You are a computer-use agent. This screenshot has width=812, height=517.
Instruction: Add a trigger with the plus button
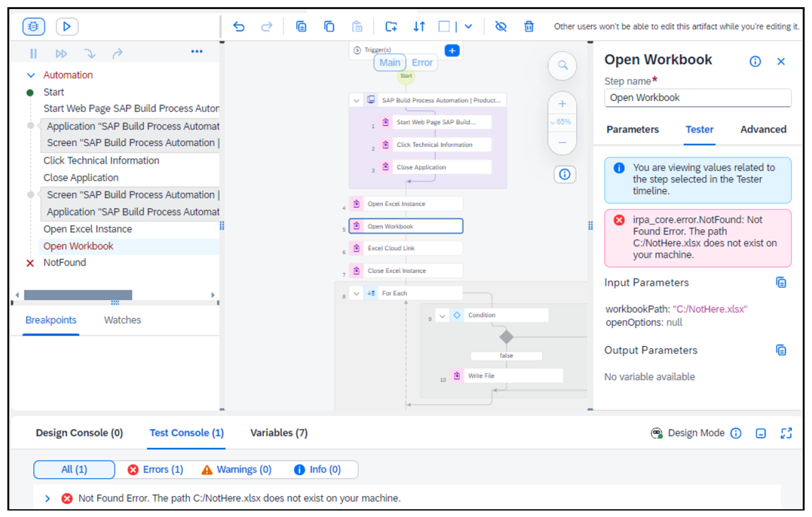point(452,51)
